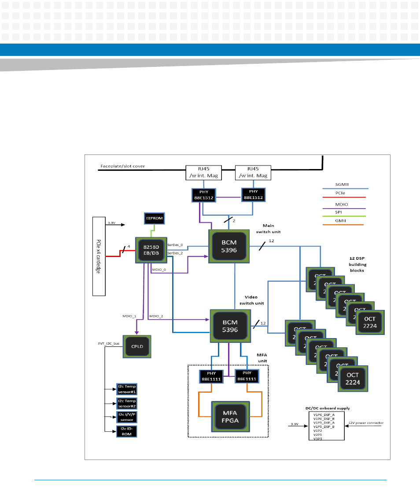Click the CPLD chip block
Viewport: 420px width, 504px height.
pyautogui.click(x=137, y=346)
